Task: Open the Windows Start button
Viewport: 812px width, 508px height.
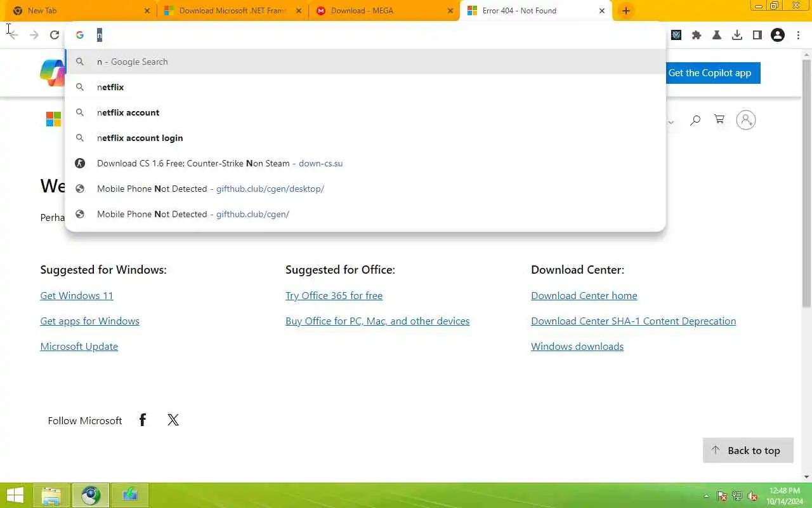Action: pyautogui.click(x=15, y=495)
